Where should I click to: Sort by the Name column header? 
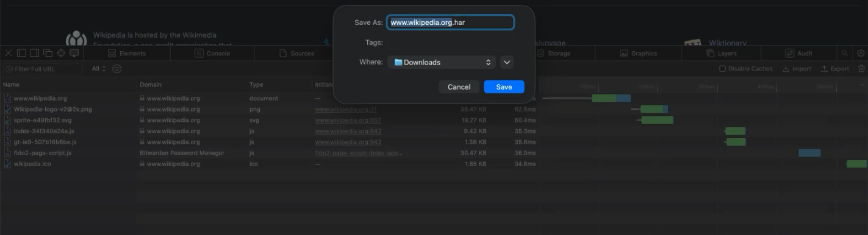point(68,85)
